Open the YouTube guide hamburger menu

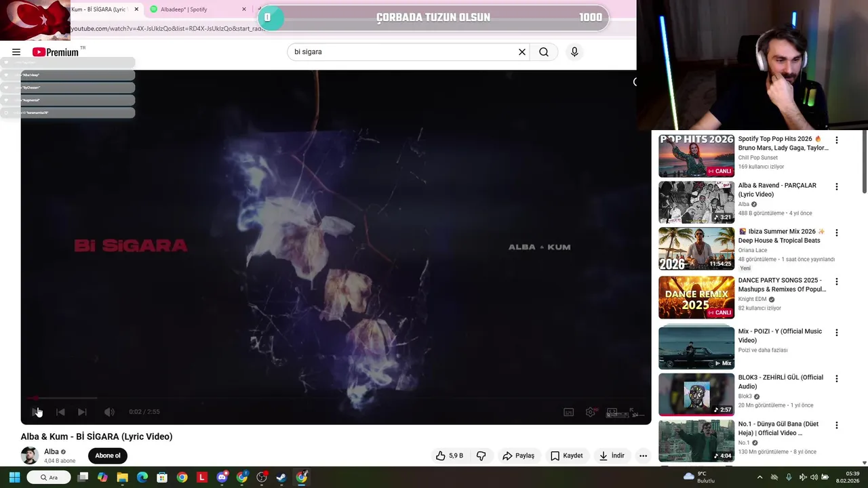point(16,52)
